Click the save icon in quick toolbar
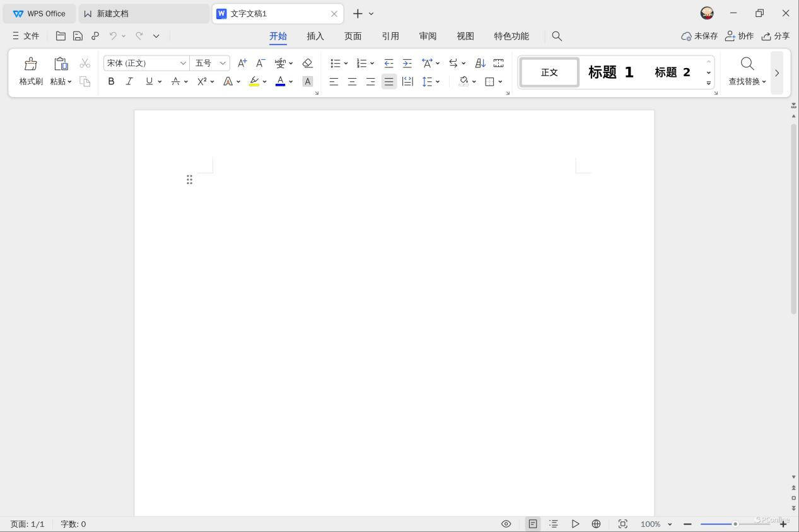This screenshot has width=799, height=532. (78, 36)
